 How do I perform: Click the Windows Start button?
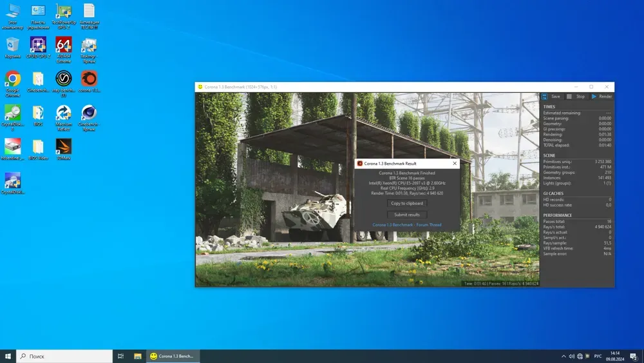8,356
